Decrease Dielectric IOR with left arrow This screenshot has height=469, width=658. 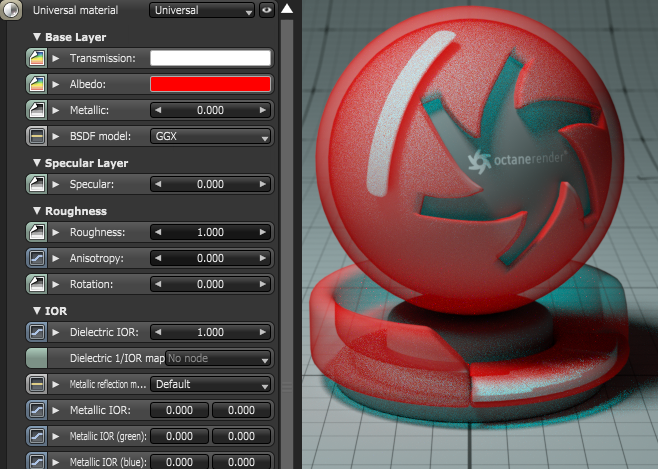pyautogui.click(x=158, y=332)
